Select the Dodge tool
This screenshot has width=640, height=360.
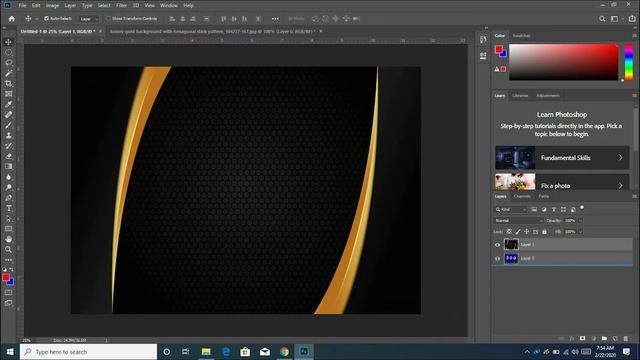pyautogui.click(x=9, y=187)
